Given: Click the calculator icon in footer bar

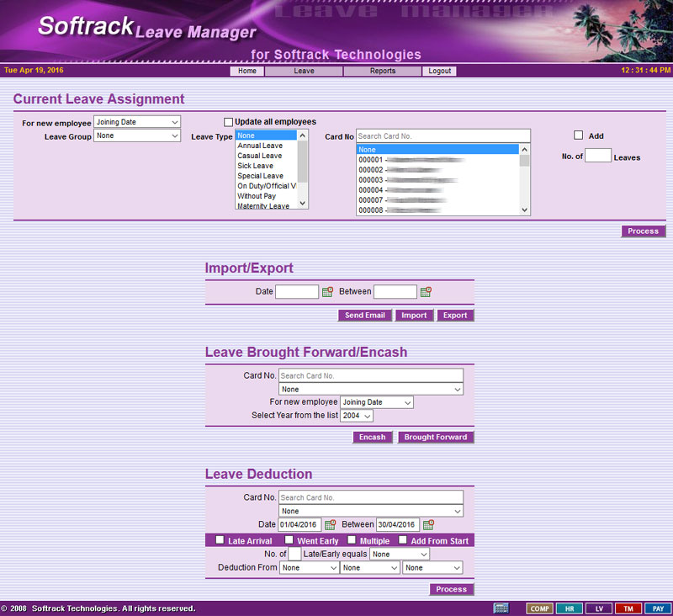Looking at the screenshot, I should pos(501,608).
